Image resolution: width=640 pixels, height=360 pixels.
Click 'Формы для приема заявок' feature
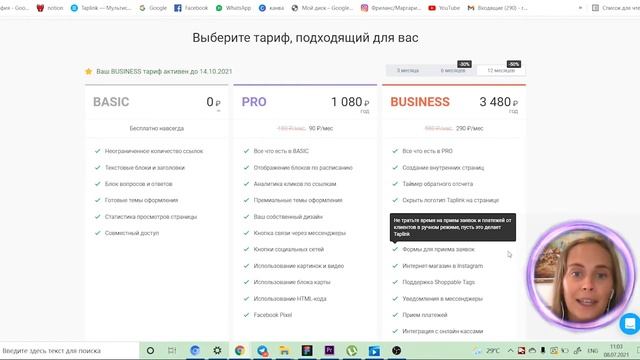[x=438, y=249]
